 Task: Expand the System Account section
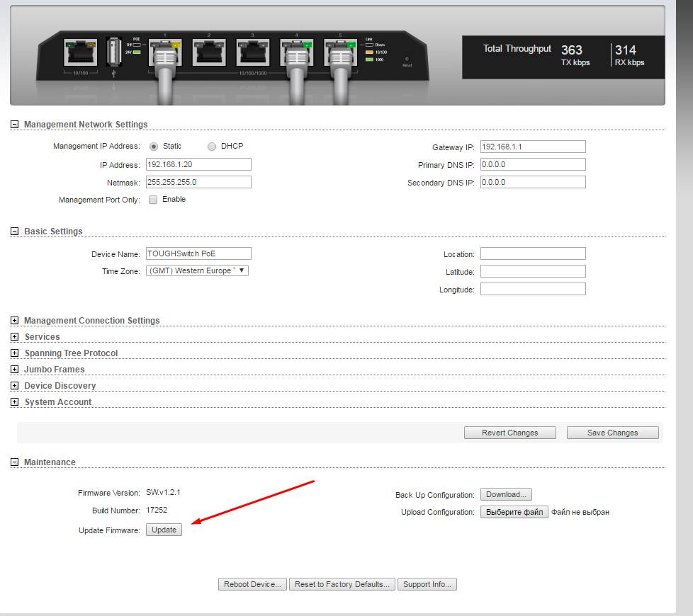point(15,402)
